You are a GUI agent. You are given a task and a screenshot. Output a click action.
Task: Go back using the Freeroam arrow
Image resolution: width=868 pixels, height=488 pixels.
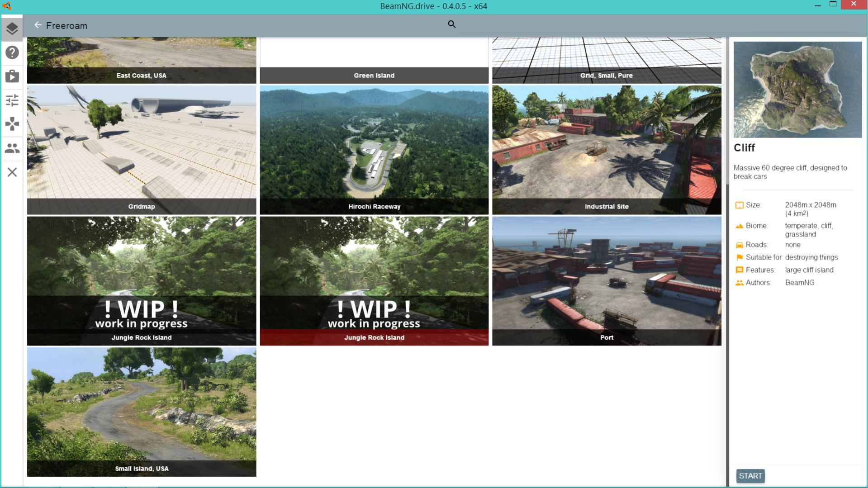[38, 25]
